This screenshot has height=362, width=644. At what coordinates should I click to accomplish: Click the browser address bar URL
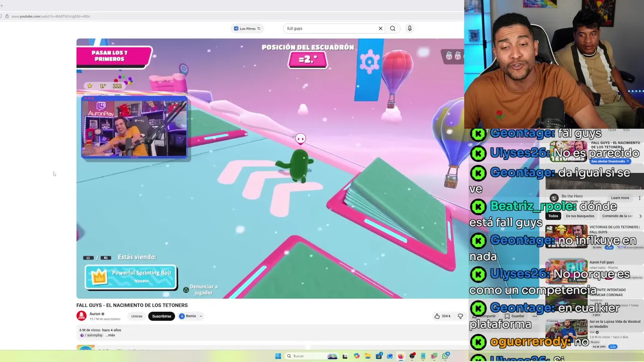[50, 17]
